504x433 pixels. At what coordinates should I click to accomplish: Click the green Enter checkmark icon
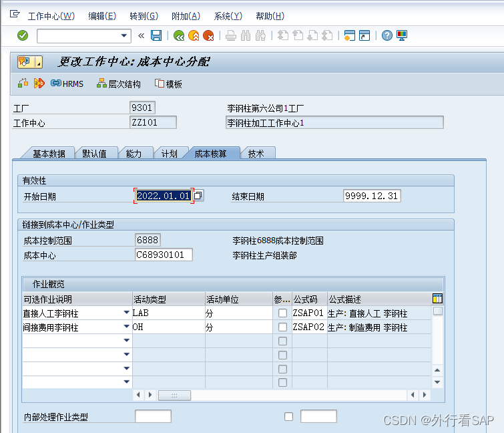pos(23,35)
